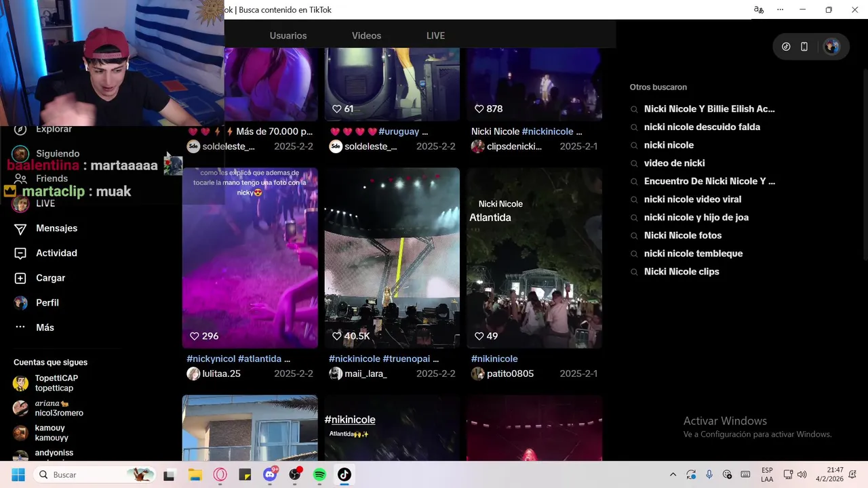This screenshot has height=488, width=868.
Task: Open clipsdenicki avatar icon
Action: click(x=478, y=146)
